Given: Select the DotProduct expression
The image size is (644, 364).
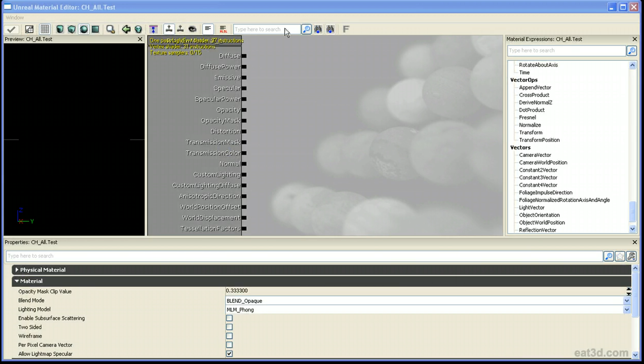Looking at the screenshot, I should coord(532,110).
